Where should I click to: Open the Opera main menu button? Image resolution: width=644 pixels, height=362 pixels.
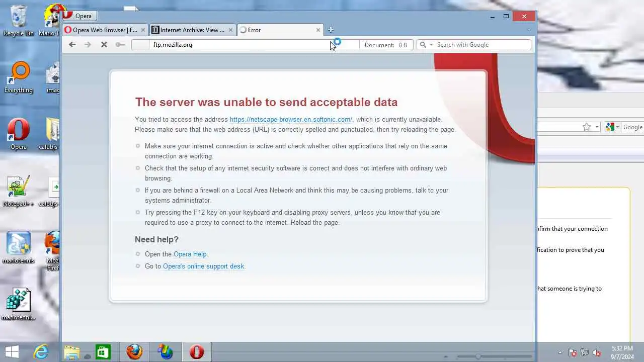79,16
